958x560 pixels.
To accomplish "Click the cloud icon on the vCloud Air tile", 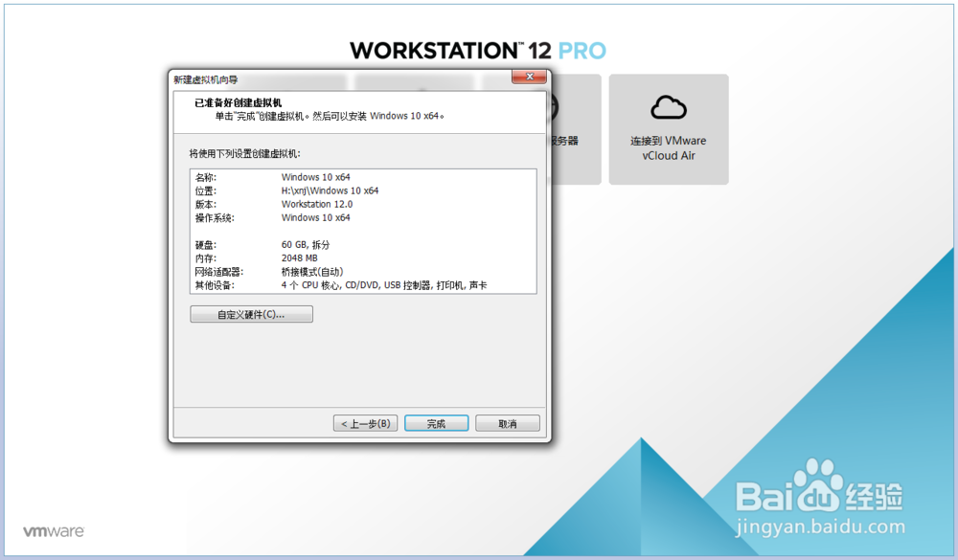I will 669,108.
